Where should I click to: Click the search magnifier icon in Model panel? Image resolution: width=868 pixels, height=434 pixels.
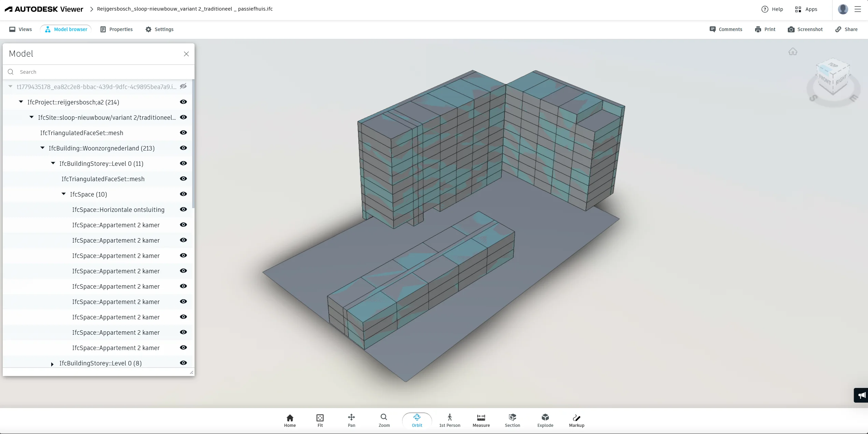tap(11, 72)
